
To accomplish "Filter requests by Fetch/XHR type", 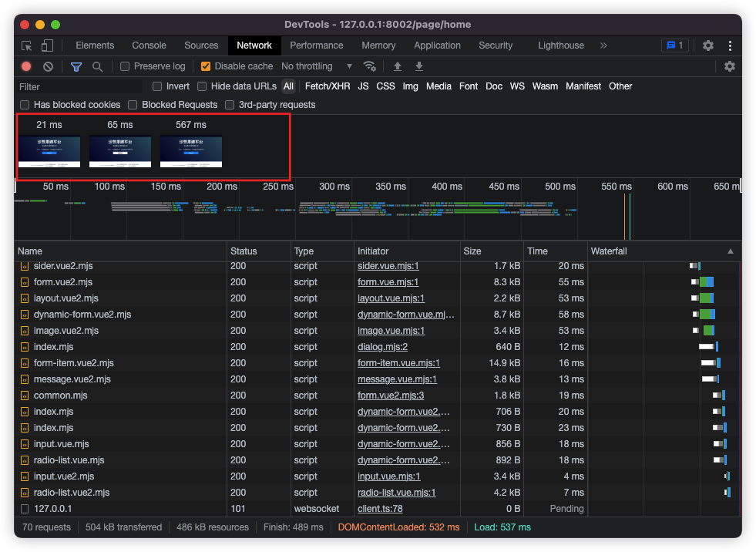I will pyautogui.click(x=328, y=86).
